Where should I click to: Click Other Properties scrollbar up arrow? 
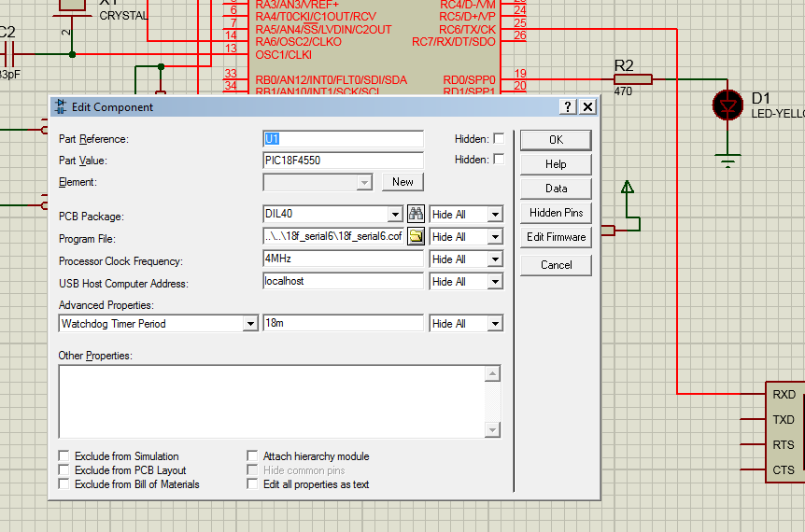492,373
